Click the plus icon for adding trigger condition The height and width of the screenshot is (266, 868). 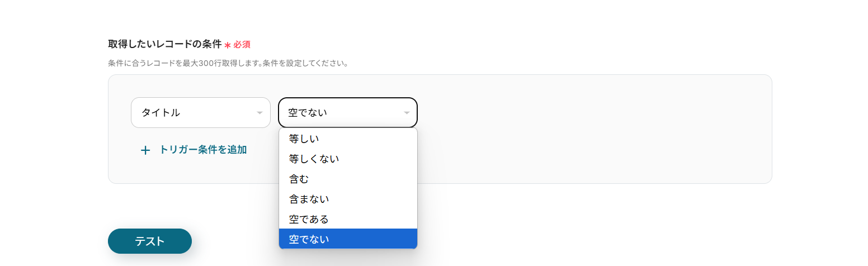point(145,150)
